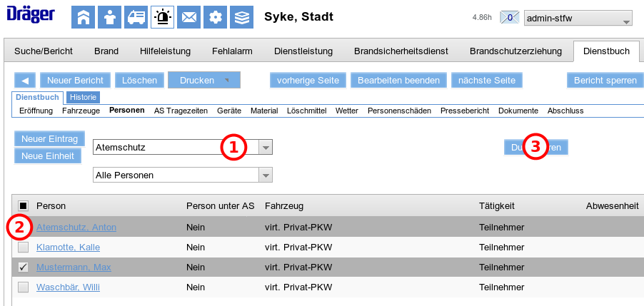Image resolution: width=644 pixels, height=306 pixels.
Task: Open the unread messages counter icon
Action: click(510, 18)
